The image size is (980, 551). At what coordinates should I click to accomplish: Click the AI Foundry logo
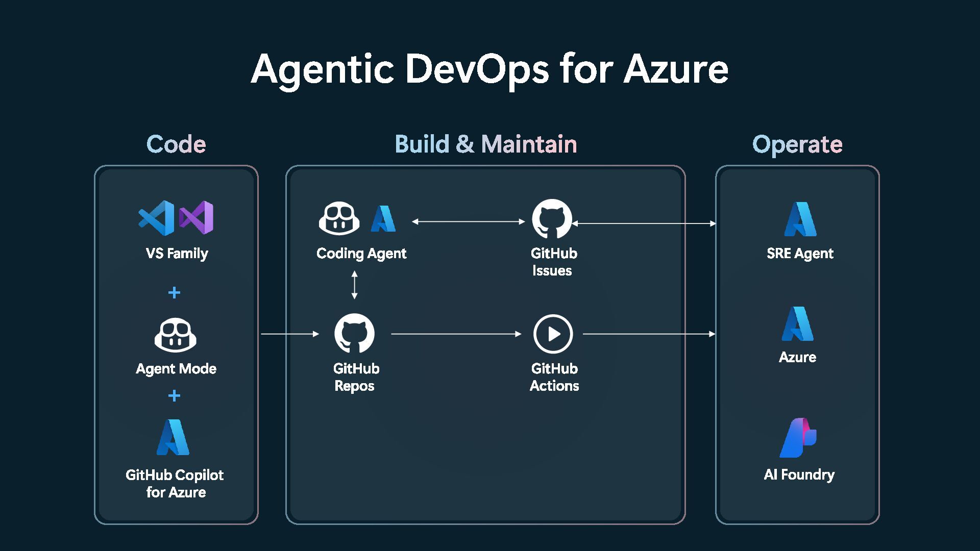[798, 438]
